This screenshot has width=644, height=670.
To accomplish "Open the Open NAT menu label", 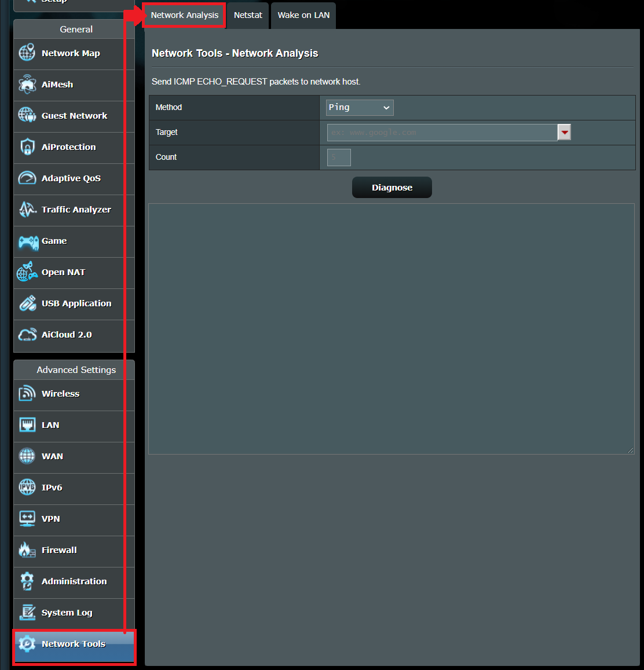I will 63,272.
